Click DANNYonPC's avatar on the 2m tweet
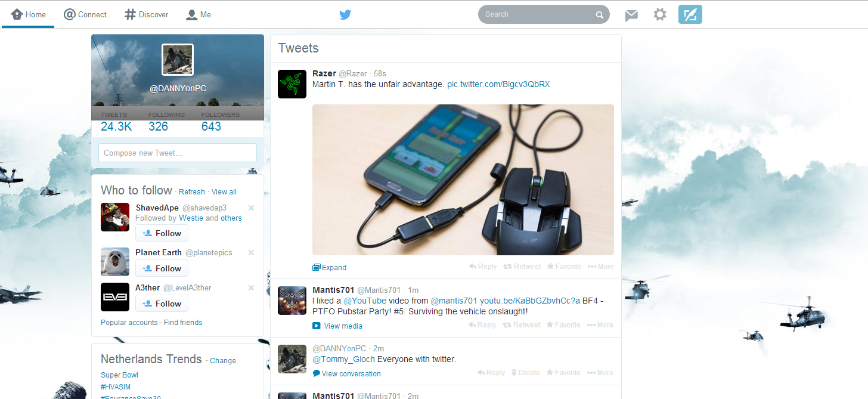The image size is (868, 399). (x=292, y=359)
